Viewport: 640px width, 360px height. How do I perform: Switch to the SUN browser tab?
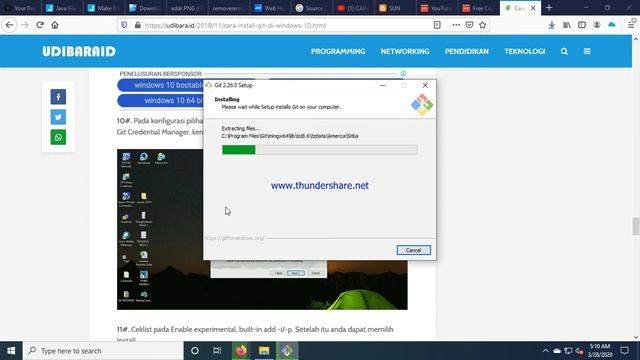coord(394,8)
